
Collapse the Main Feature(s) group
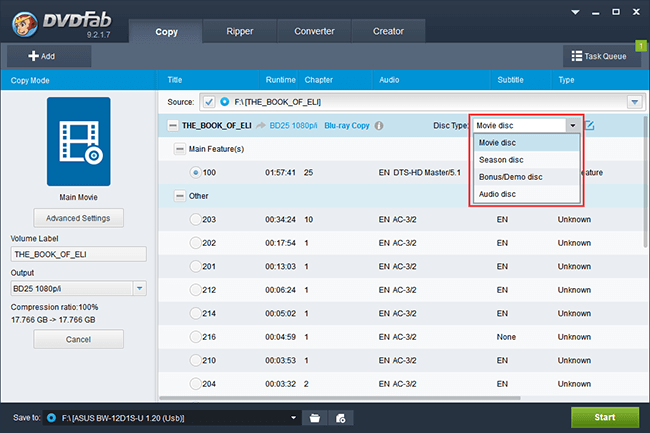(x=179, y=149)
